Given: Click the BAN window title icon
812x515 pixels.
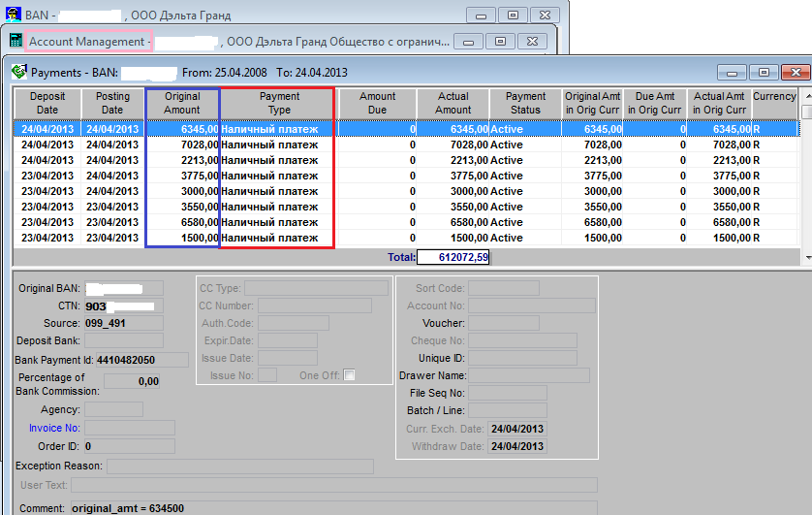Looking at the screenshot, I should click(x=14, y=15).
